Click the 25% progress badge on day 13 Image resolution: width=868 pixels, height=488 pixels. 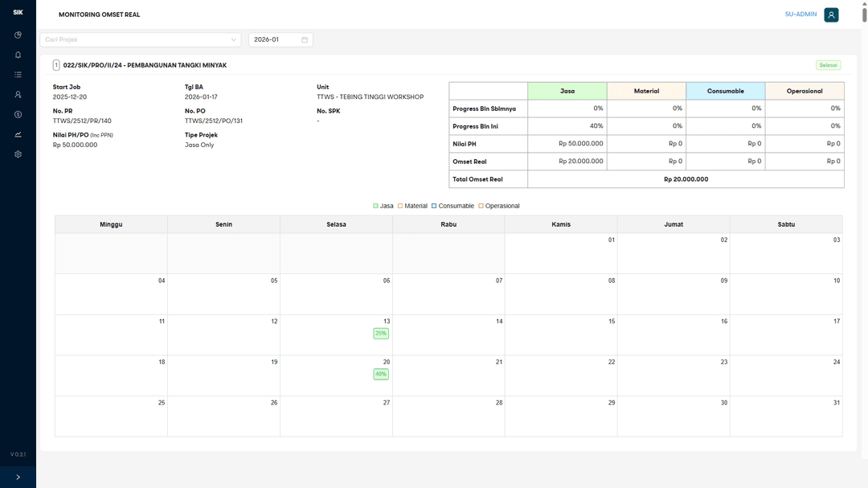coord(380,334)
